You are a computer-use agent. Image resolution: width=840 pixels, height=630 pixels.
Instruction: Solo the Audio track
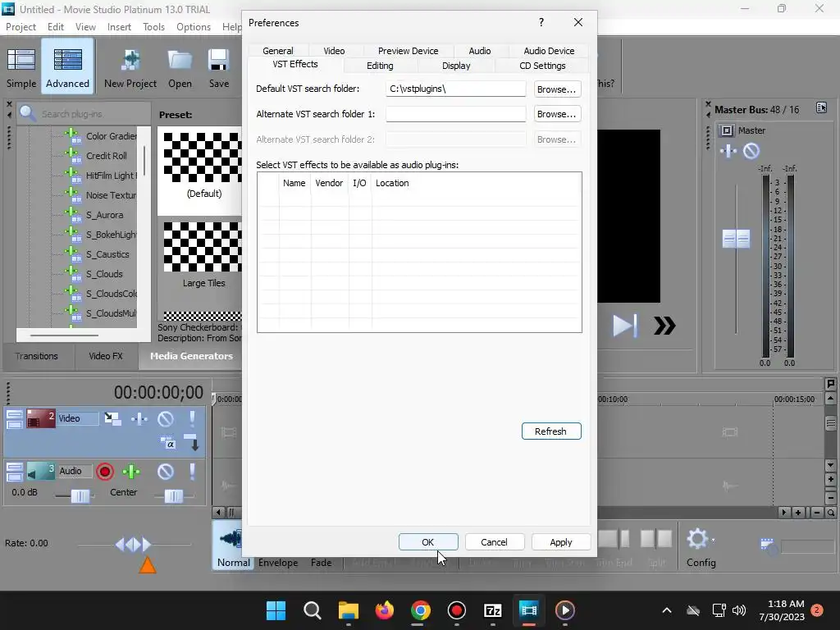192,472
